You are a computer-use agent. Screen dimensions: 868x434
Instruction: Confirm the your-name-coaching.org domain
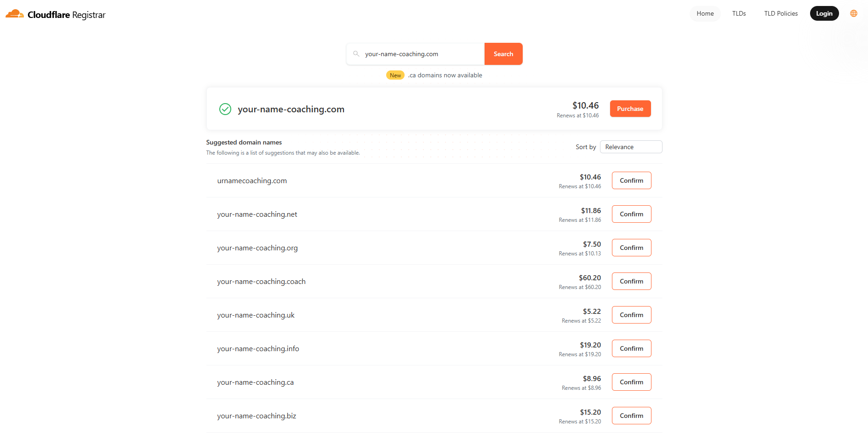click(x=631, y=248)
